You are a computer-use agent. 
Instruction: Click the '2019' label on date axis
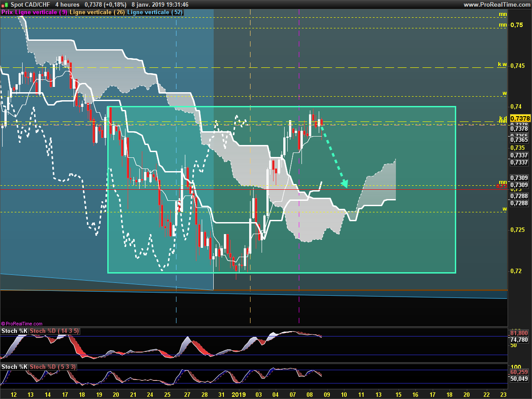coord(239,394)
